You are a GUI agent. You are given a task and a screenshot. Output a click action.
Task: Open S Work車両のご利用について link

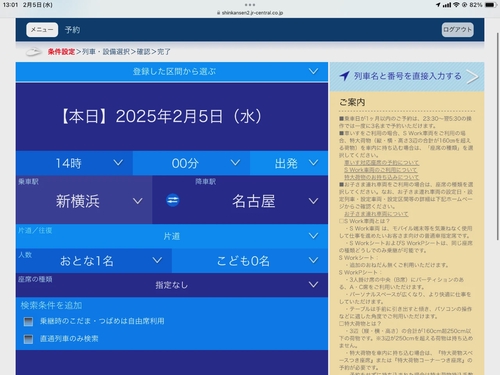(x=380, y=170)
